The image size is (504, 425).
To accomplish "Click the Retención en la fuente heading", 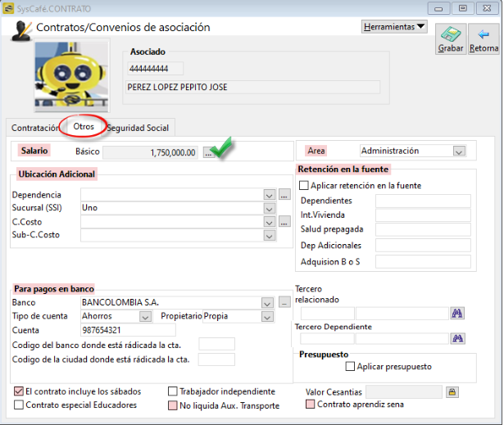I will 343,169.
